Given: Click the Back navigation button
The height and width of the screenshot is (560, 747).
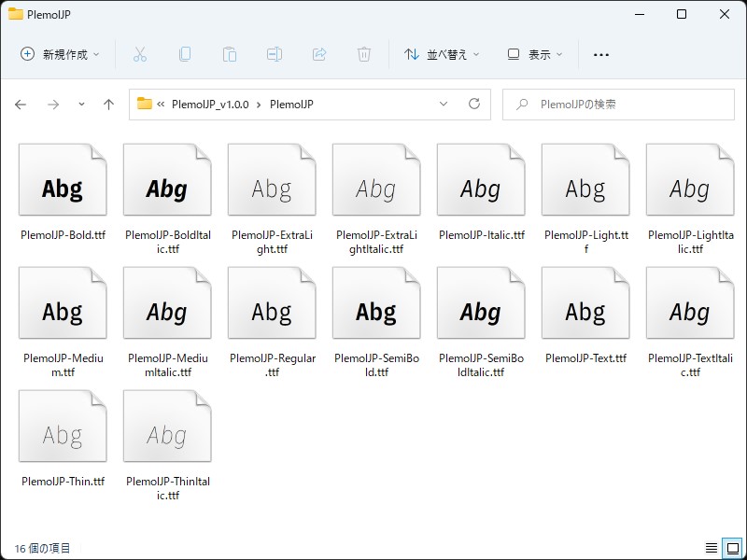Looking at the screenshot, I should (x=21, y=105).
